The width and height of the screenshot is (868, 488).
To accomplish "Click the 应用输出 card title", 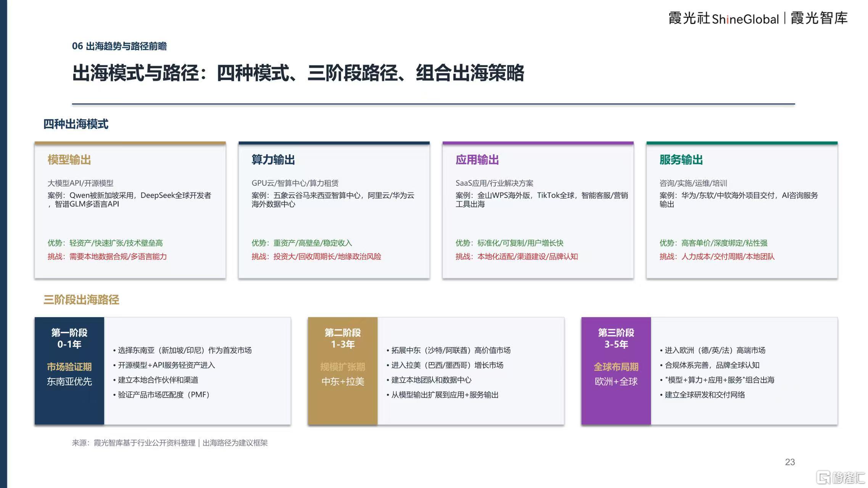I will coord(477,159).
